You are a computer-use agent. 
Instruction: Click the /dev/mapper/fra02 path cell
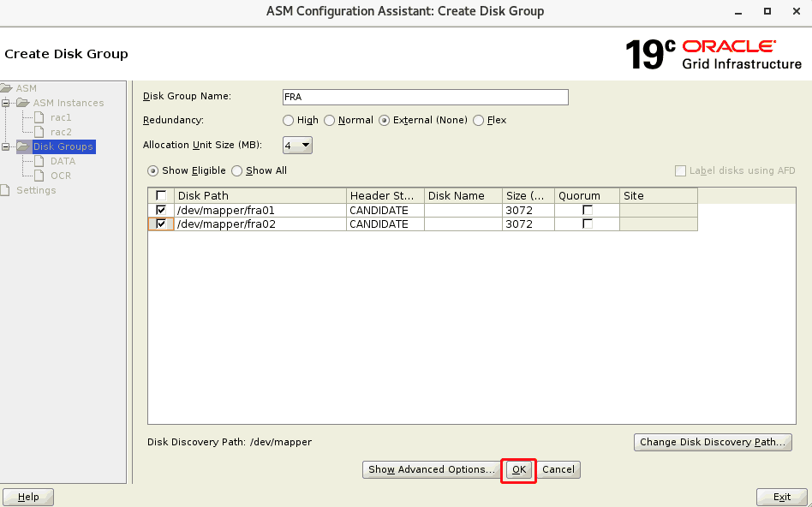260,224
